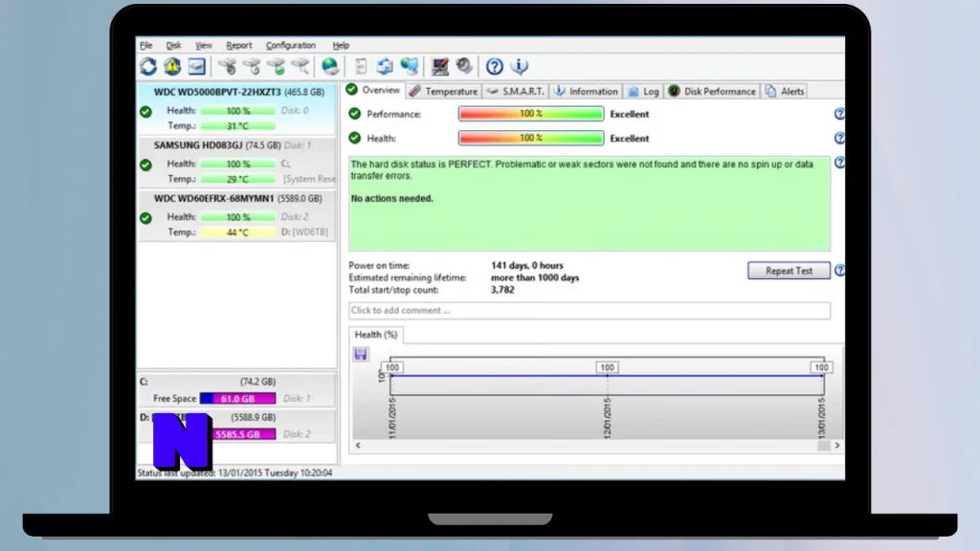Screen dimensions: 980x551
Task: Click the blue sync arrows document icon
Action: pyautogui.click(x=385, y=66)
